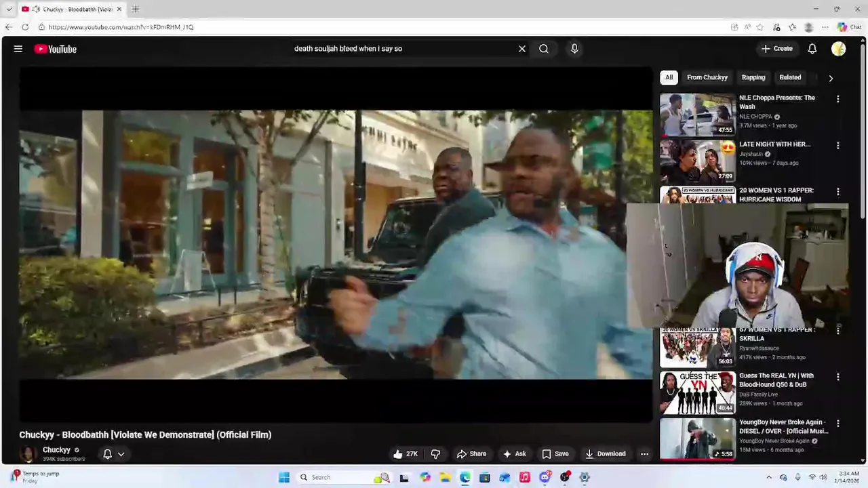Start voice search with microphone icon
Image resolution: width=868 pixels, height=488 pixels.
pyautogui.click(x=574, y=49)
